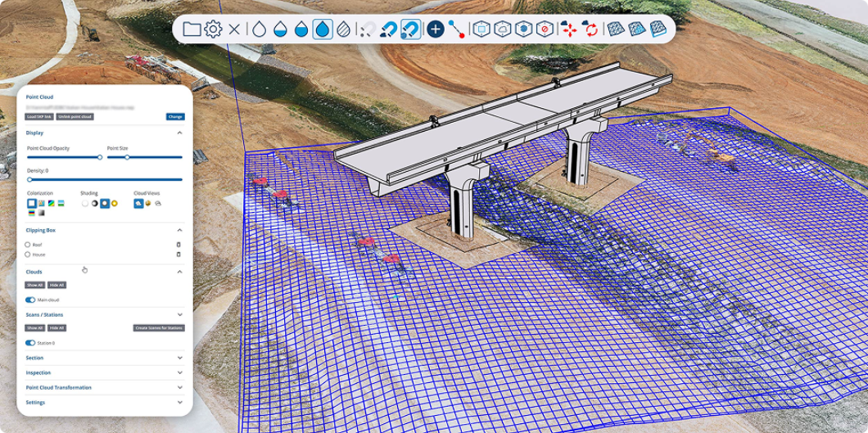Select the line tool with blue and red endpoints
This screenshot has width=868, height=433.
coord(457,29)
